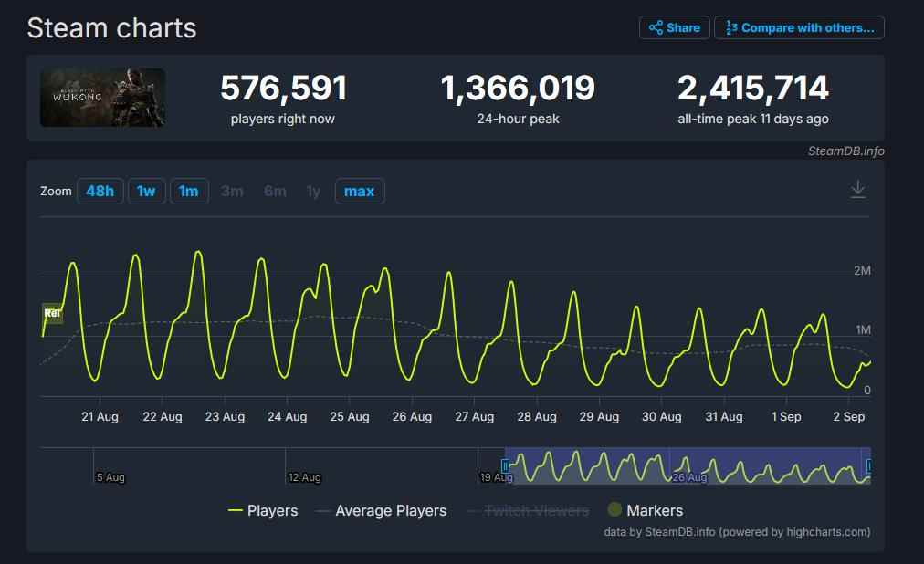Switch zoom range to 1w
Screen dimensions: 924x564
tap(146, 192)
